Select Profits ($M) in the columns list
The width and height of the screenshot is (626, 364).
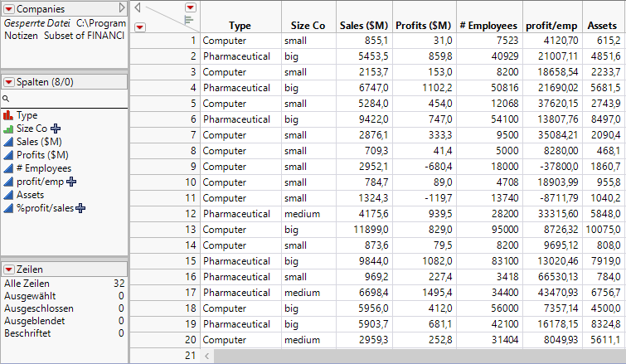[x=42, y=155]
